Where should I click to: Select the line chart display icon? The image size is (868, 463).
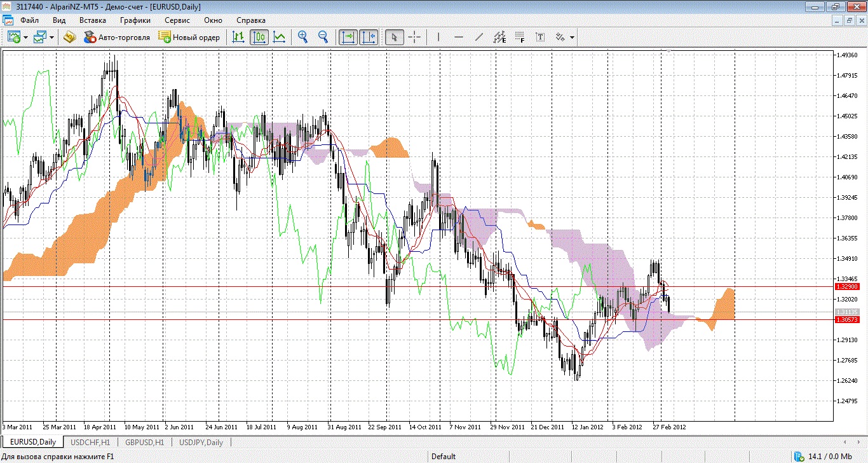coord(279,37)
